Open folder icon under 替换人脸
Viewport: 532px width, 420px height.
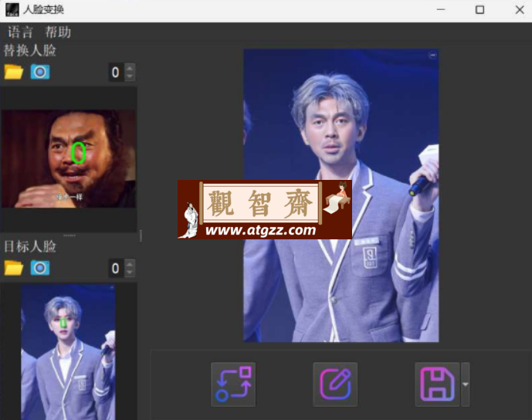coord(14,72)
